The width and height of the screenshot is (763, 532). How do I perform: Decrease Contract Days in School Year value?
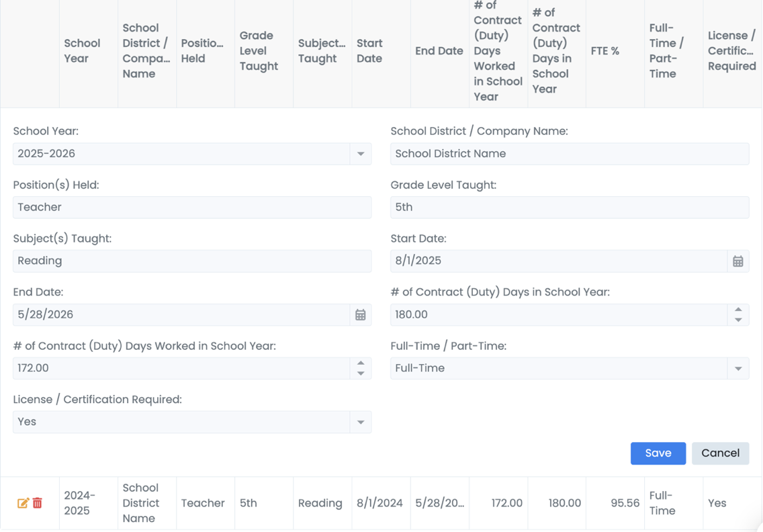[x=738, y=320]
